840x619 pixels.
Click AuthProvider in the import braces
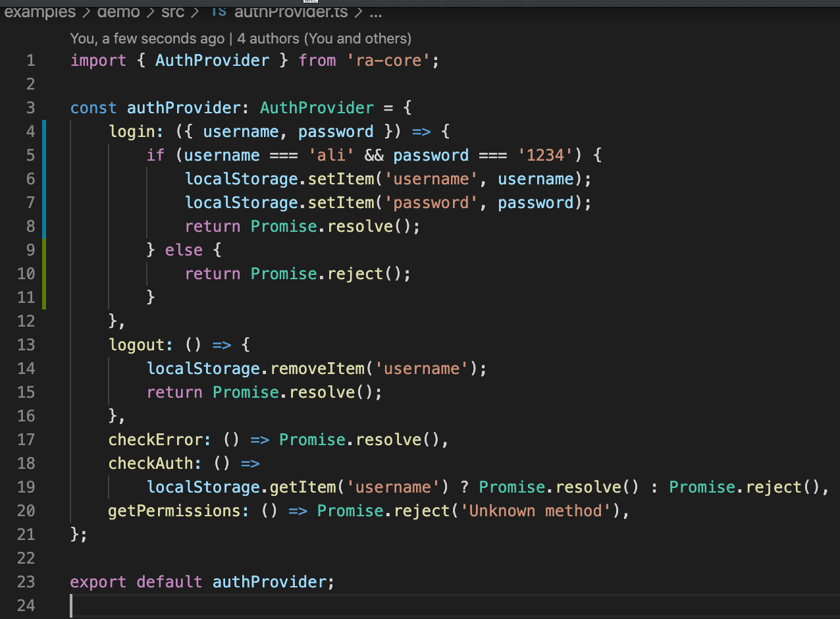tap(213, 61)
